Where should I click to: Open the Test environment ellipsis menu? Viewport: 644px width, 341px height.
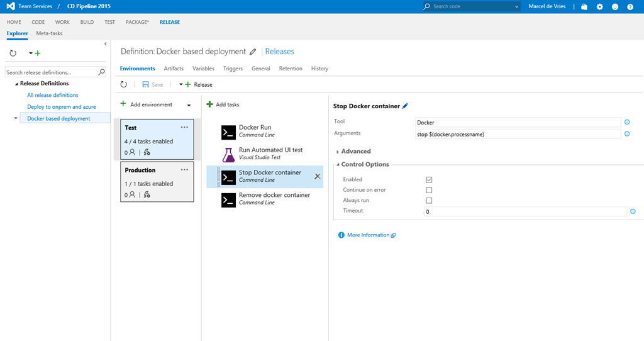tap(184, 127)
